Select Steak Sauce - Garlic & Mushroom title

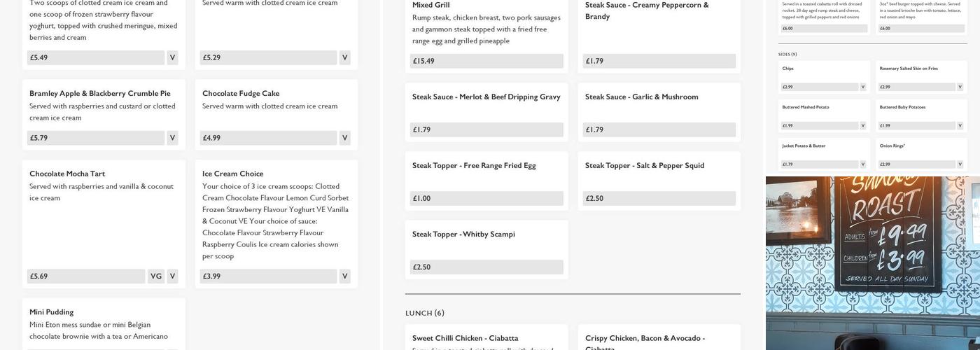point(641,97)
